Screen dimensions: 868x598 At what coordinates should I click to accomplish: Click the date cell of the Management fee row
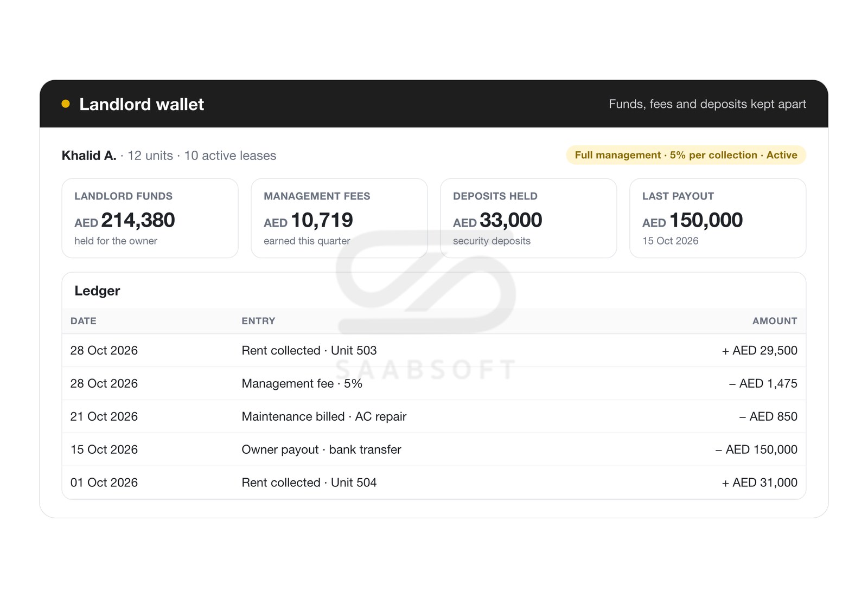(x=104, y=384)
